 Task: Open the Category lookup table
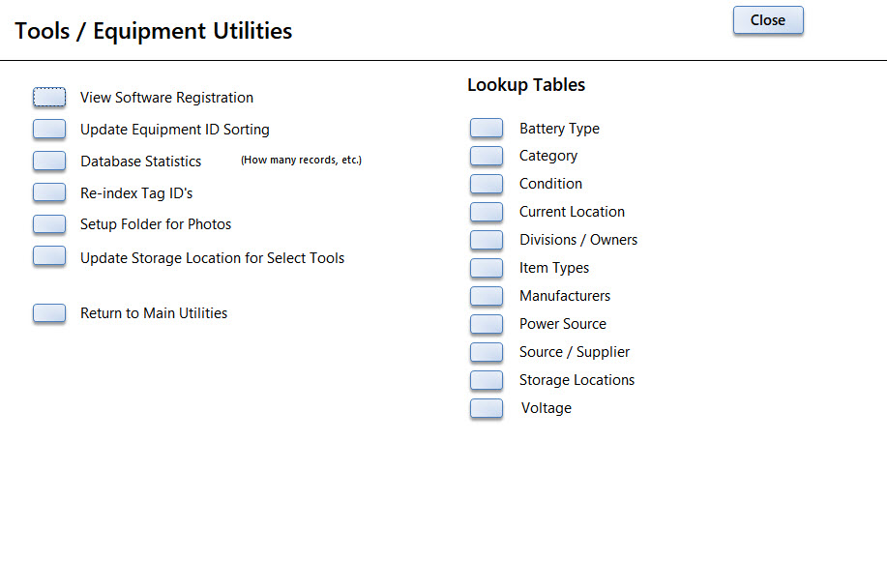(x=487, y=156)
